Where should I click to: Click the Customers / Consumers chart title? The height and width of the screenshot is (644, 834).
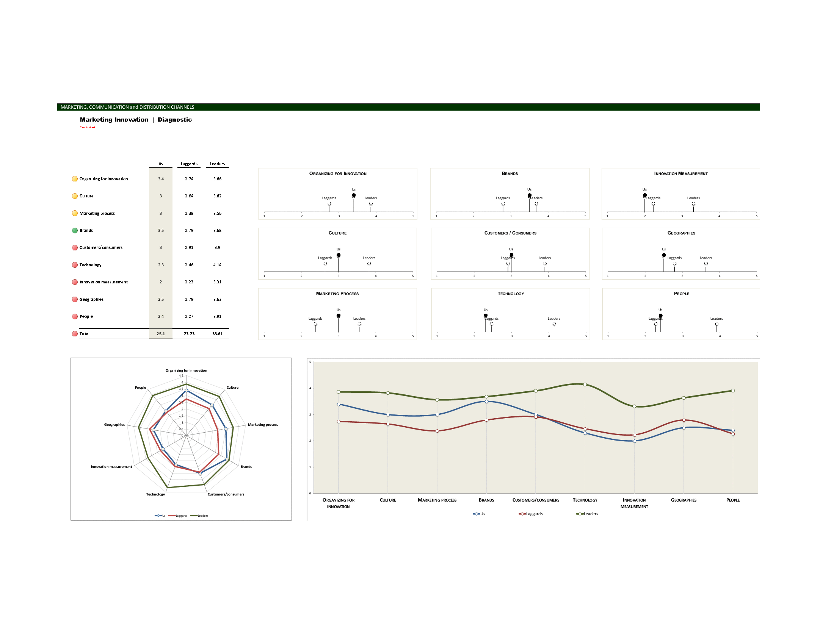[x=511, y=233]
